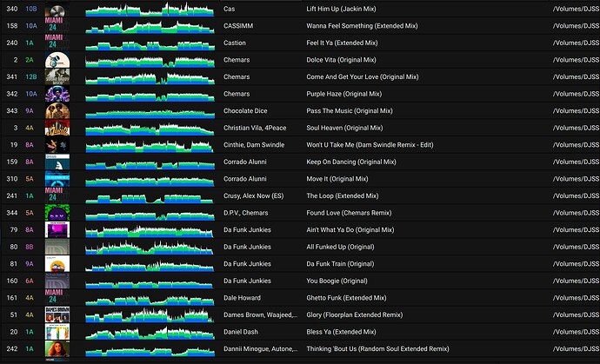600x364 pixels.
Task: Select the CASSIMM artist cell
Action: (239, 25)
